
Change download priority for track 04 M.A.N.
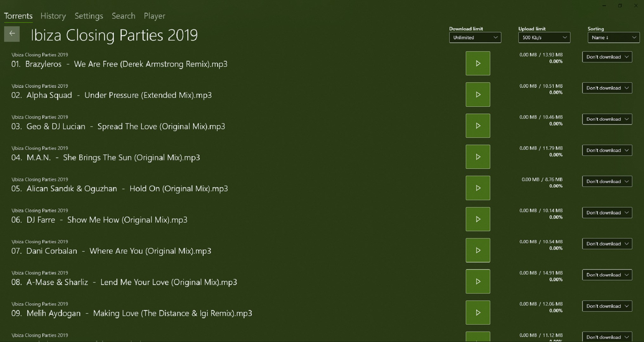click(x=607, y=150)
